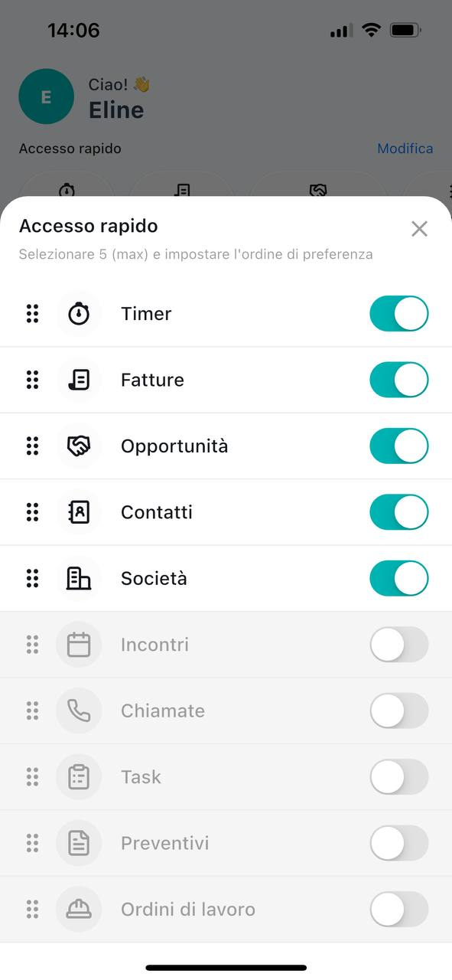Enable the Incontri toggle
This screenshot has width=452, height=980.
pos(399,645)
